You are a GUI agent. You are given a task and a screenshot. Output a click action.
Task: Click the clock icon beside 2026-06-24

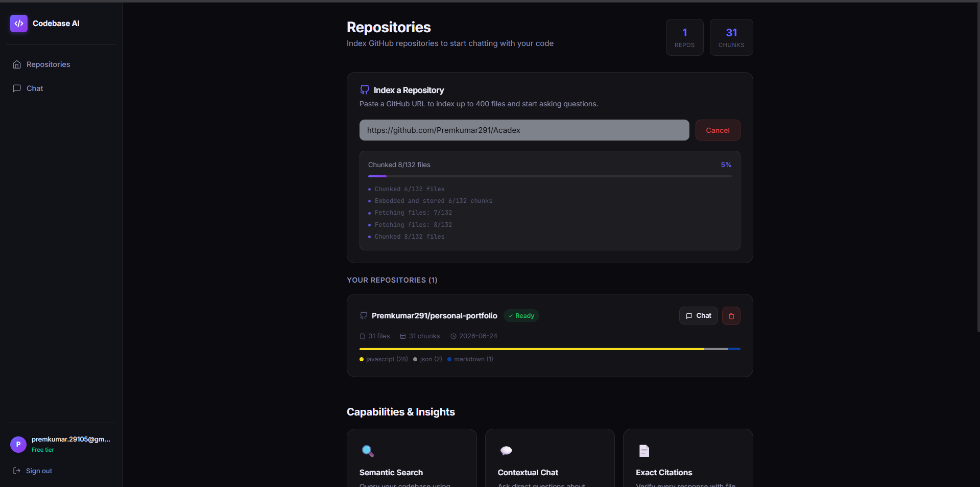point(453,336)
